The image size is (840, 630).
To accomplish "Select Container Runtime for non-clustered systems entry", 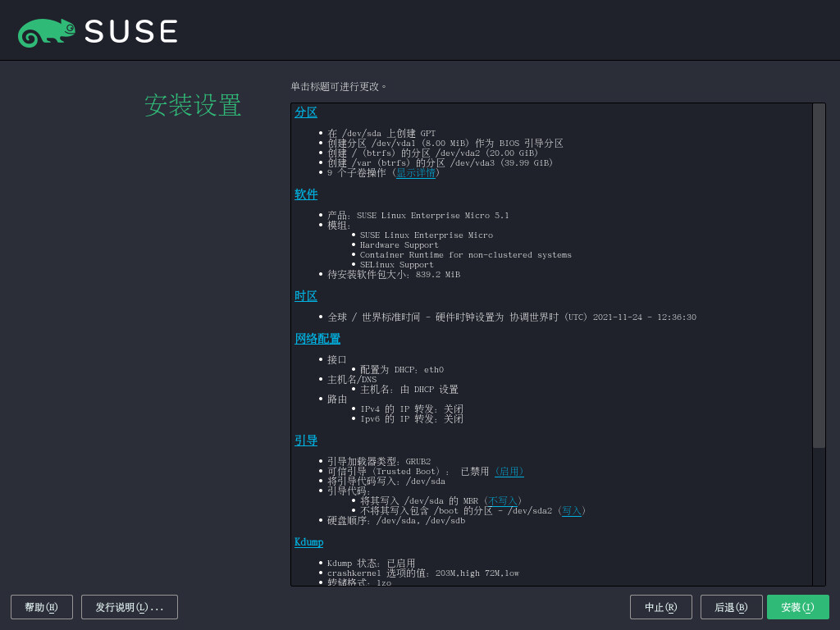I will tap(466, 255).
